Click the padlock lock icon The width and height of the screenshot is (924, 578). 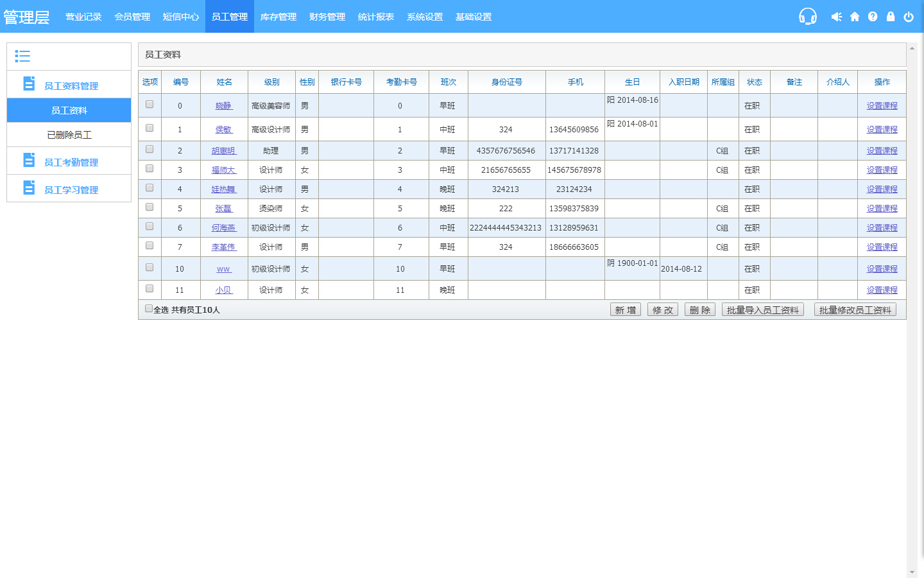tap(891, 17)
